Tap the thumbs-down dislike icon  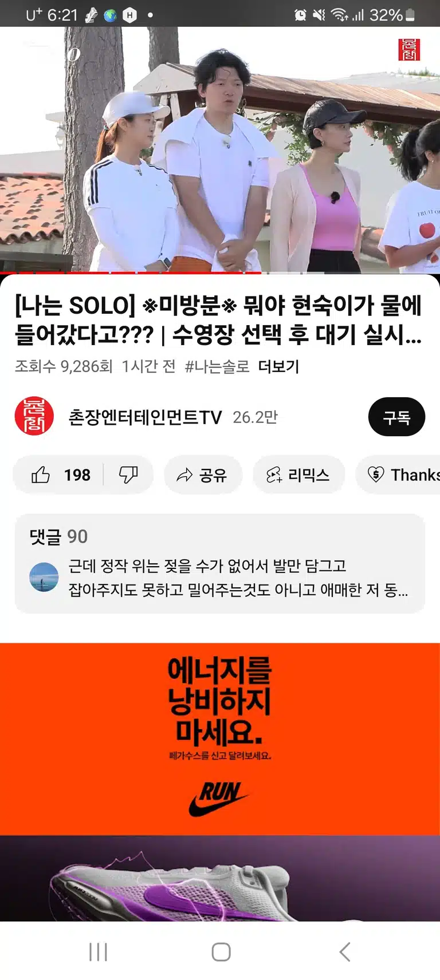point(128,475)
